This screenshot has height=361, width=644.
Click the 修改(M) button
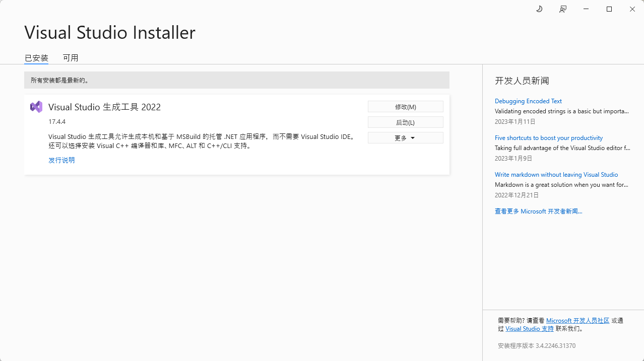click(x=406, y=107)
